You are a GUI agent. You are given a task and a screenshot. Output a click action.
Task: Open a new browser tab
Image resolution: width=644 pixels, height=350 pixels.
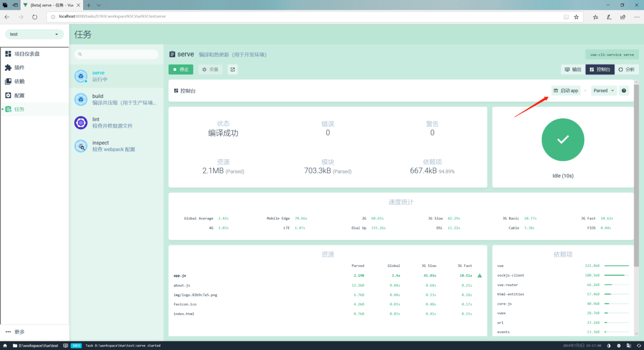(89, 5)
